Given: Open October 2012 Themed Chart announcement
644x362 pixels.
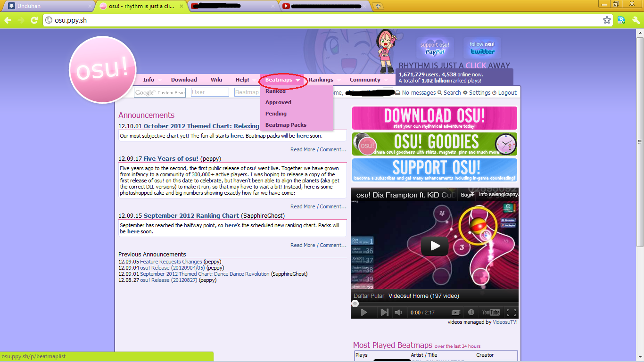Looking at the screenshot, I should click(x=201, y=126).
